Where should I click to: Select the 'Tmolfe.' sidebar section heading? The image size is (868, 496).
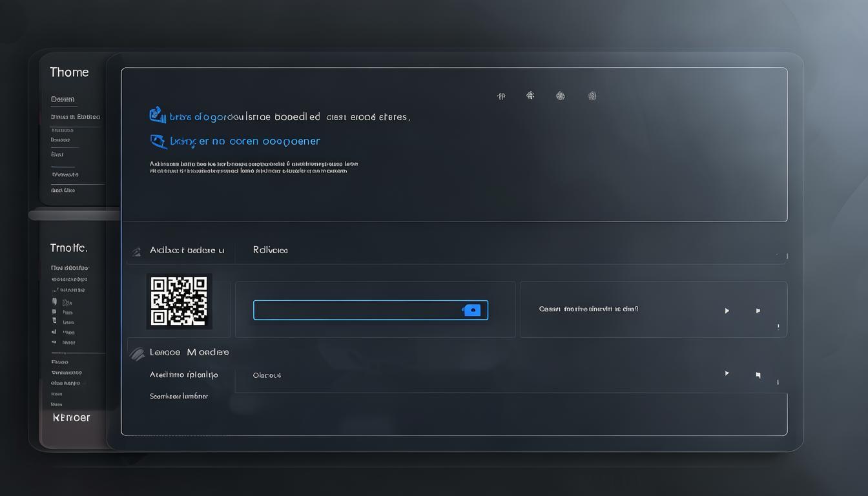[68, 248]
